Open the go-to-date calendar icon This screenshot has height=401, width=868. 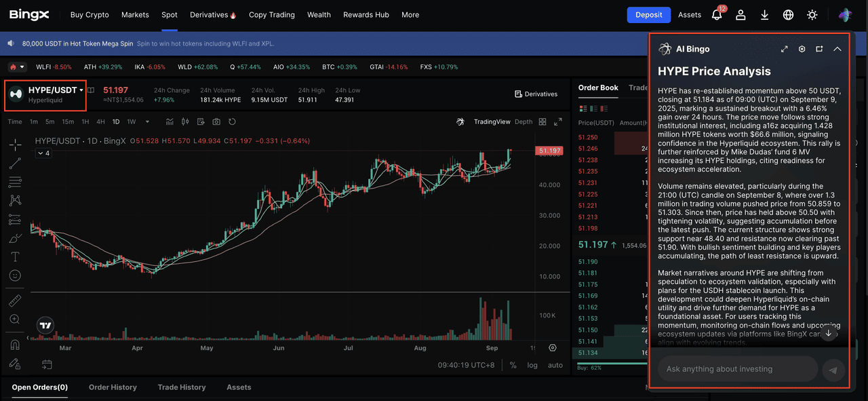click(47, 365)
